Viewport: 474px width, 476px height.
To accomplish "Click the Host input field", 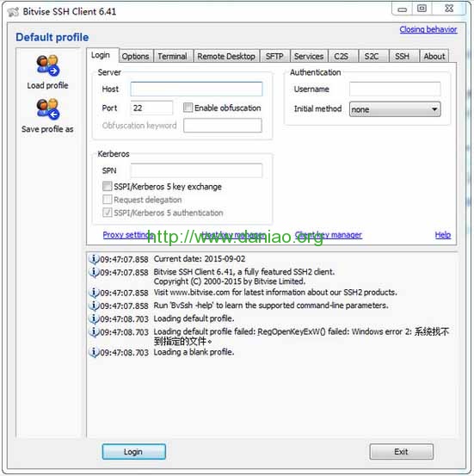I will (x=196, y=89).
